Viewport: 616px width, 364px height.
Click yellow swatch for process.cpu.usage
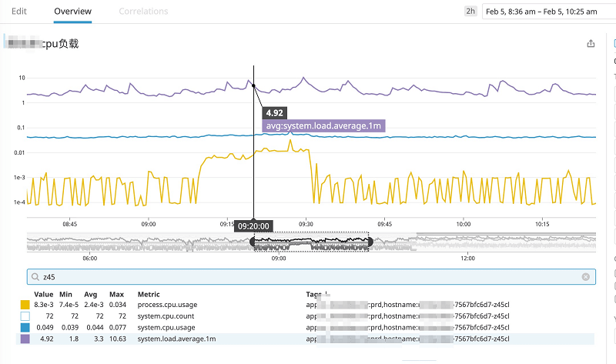25,306
